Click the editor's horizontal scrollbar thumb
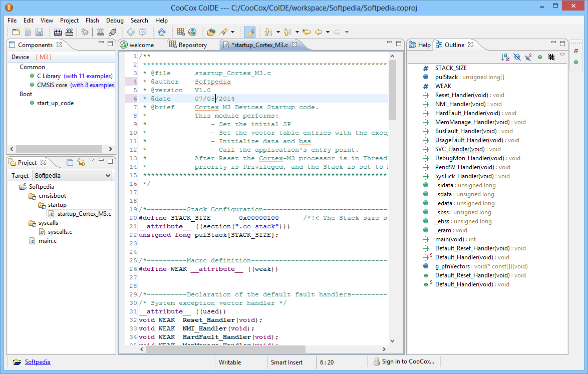The width and height of the screenshot is (588, 374). click(x=226, y=349)
